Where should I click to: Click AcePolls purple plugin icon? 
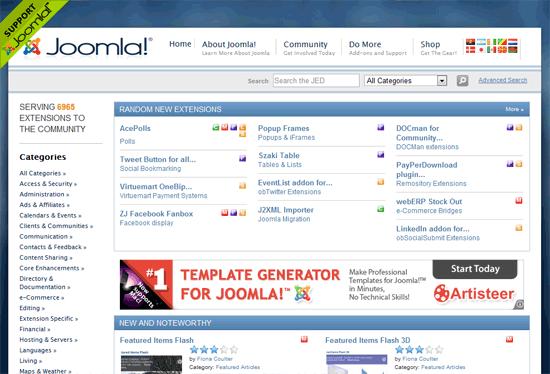(234, 127)
